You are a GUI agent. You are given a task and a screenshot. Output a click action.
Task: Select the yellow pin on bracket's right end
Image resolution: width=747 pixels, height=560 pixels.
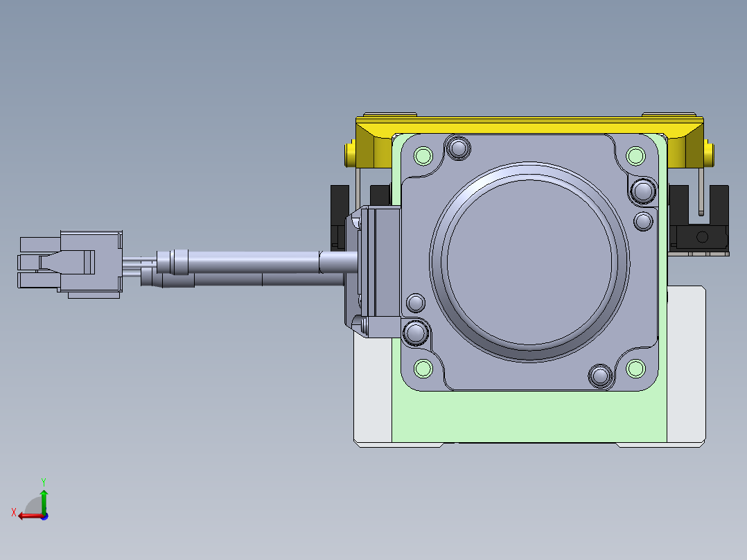point(709,153)
